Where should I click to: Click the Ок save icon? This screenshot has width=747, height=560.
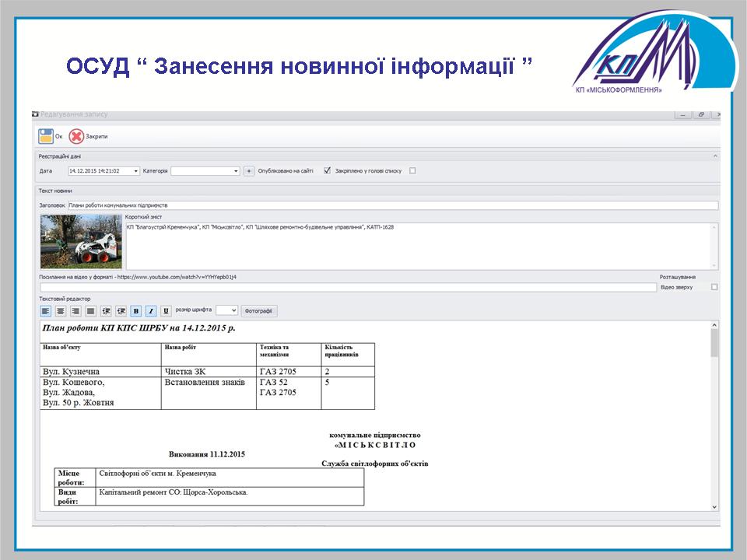tap(46, 136)
